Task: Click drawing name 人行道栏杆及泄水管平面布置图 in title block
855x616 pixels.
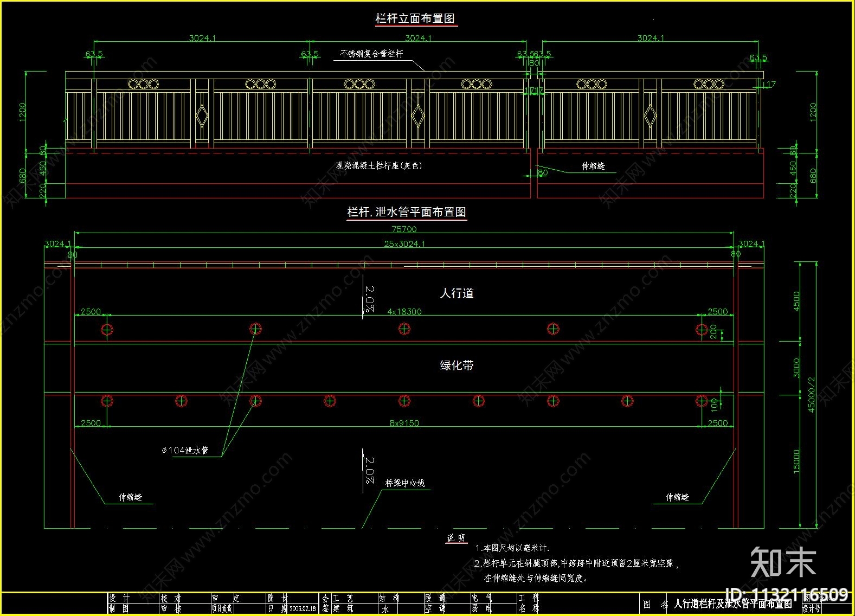Action: [732, 604]
